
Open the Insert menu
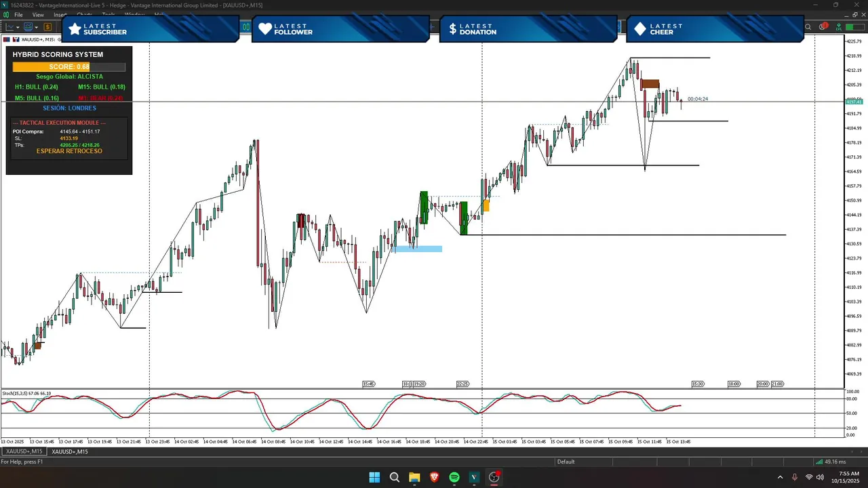coord(60,15)
